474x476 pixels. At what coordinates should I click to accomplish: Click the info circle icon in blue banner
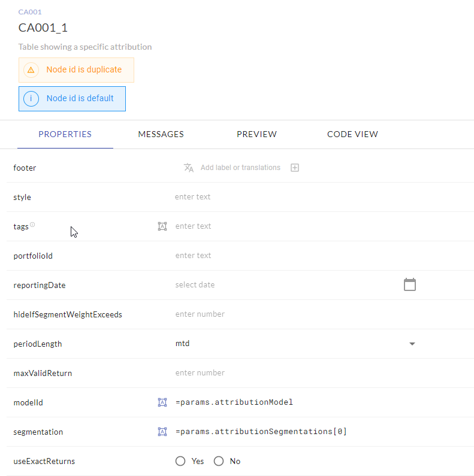click(x=31, y=99)
